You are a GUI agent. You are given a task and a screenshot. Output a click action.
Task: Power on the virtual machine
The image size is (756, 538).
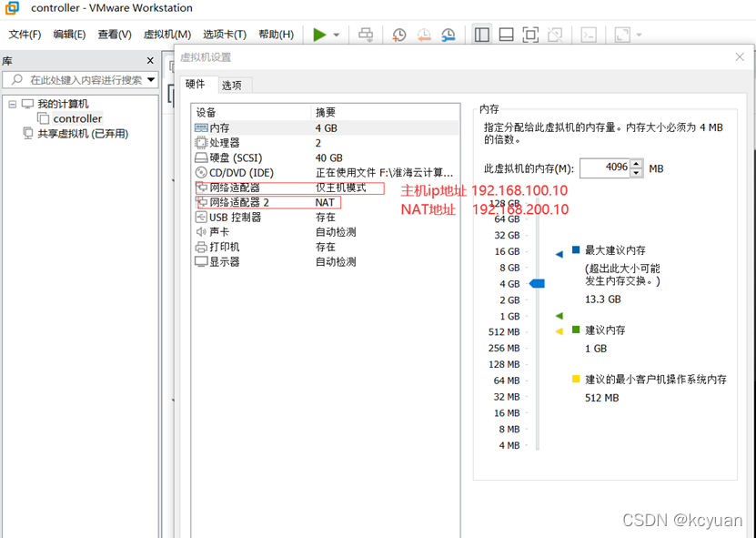click(x=318, y=34)
